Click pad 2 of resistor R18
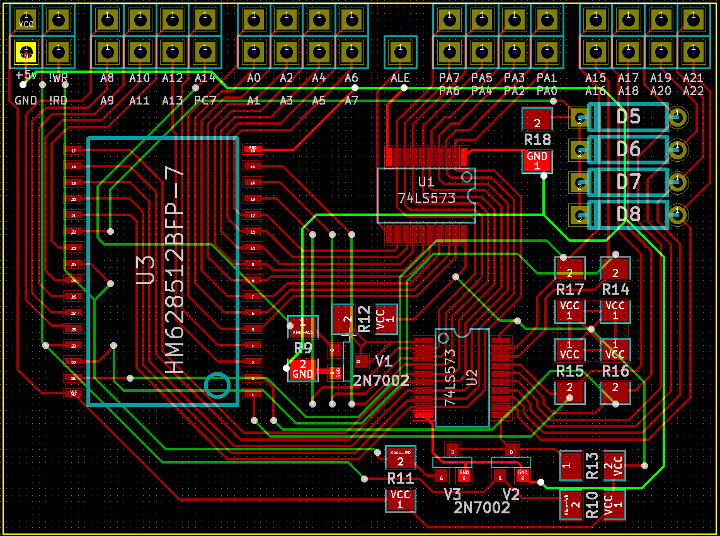This screenshot has height=536, width=720. coord(537,121)
